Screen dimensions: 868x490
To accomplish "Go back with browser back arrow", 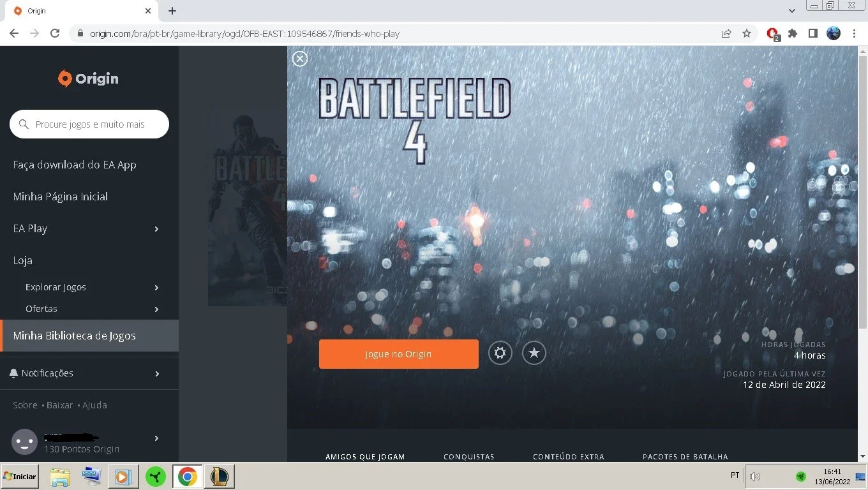I will pos(14,33).
